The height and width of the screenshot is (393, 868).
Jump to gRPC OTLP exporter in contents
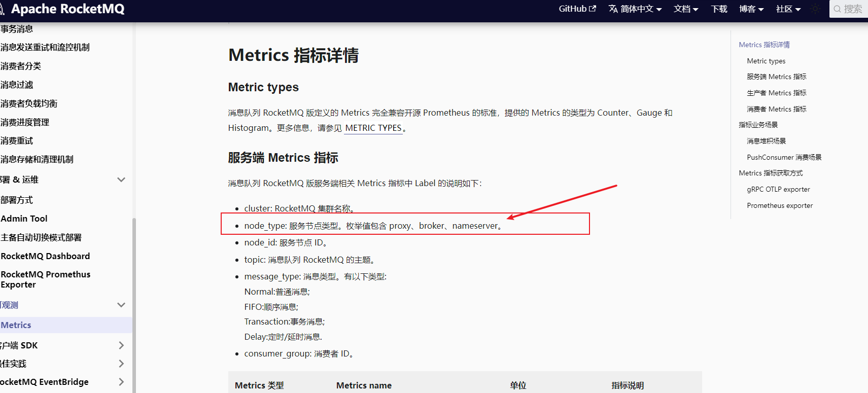coord(778,189)
